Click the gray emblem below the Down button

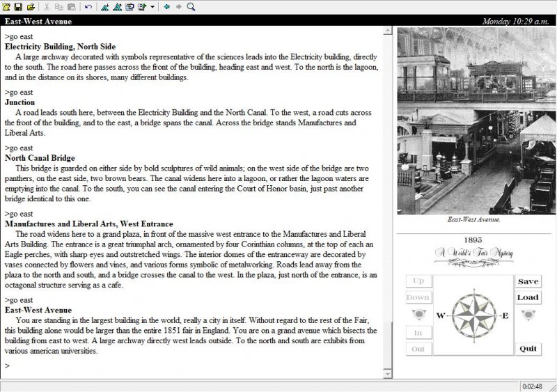419,315
